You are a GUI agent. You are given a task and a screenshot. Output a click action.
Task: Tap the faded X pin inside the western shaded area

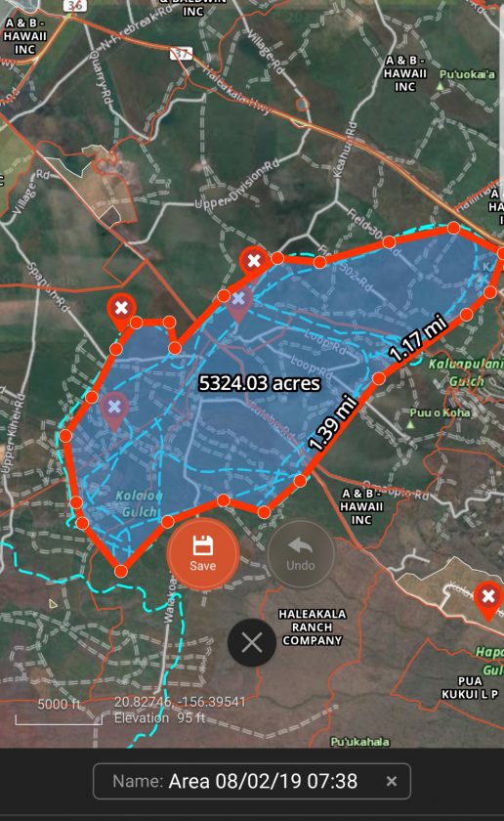(114, 409)
